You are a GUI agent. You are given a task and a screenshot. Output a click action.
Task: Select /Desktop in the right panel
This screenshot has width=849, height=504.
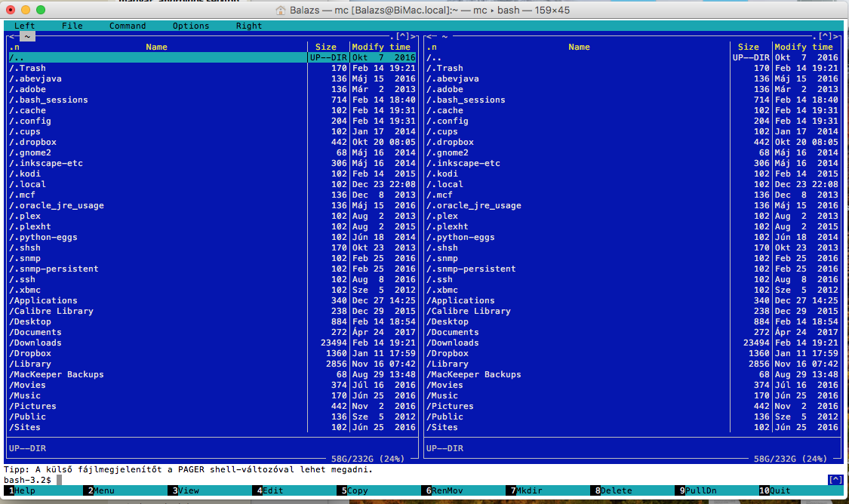tap(632, 321)
